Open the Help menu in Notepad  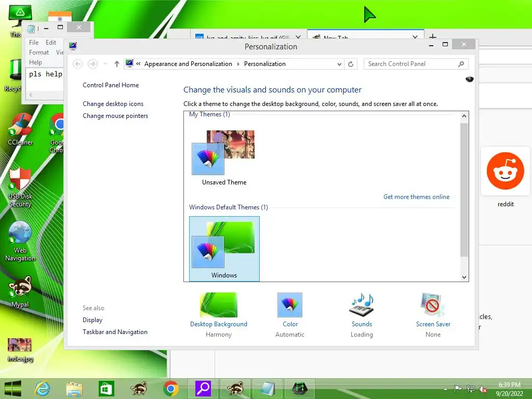pyautogui.click(x=35, y=62)
